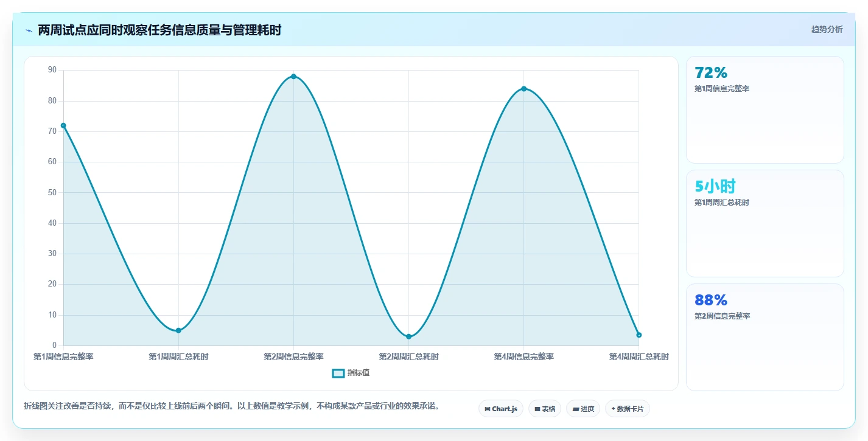Select the 进度 chip
The height and width of the screenshot is (441, 868).
click(x=583, y=409)
